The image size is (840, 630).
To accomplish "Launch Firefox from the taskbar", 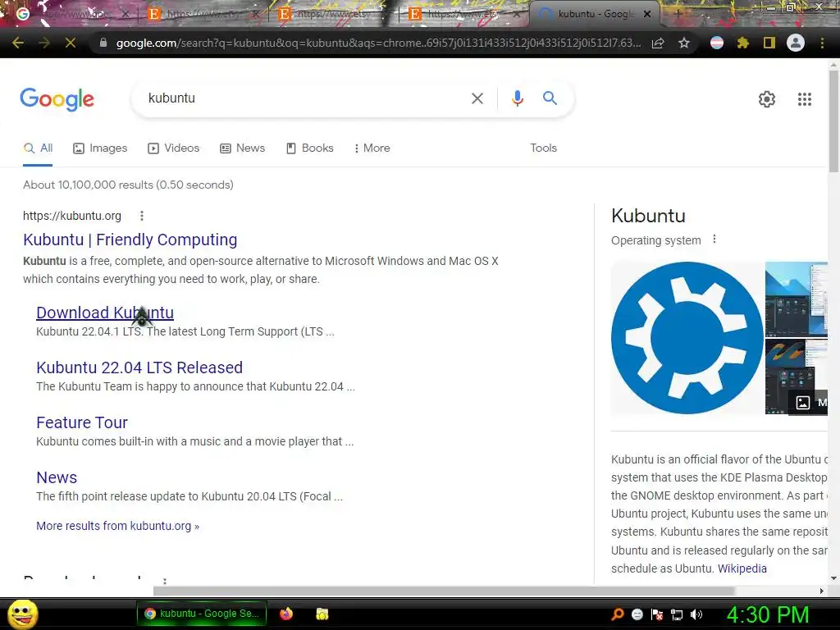I will click(286, 614).
